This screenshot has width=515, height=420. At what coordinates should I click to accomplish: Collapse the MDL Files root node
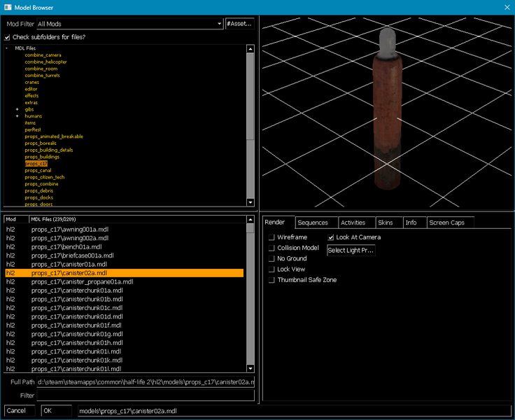(7, 48)
